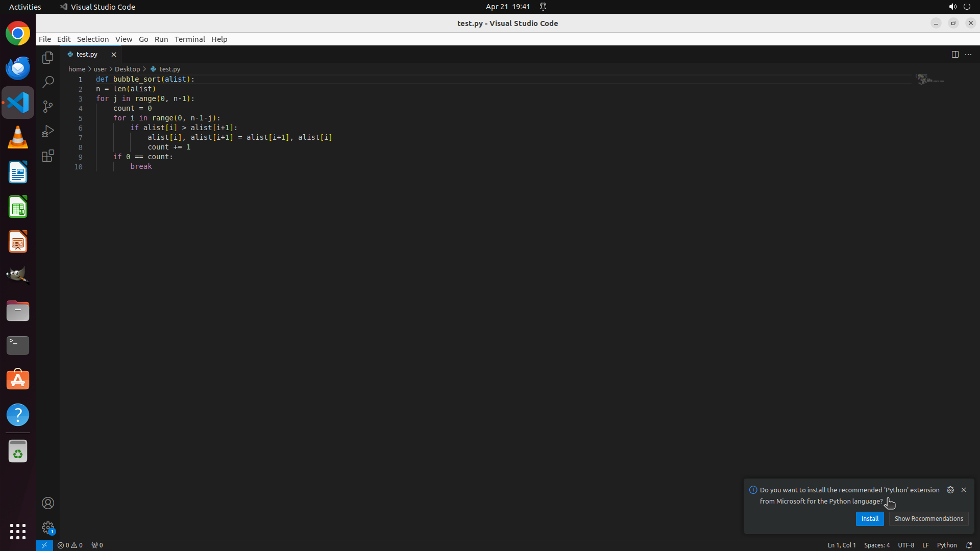
Task: Open the editor More Actions ellipsis menu
Action: (x=968, y=54)
